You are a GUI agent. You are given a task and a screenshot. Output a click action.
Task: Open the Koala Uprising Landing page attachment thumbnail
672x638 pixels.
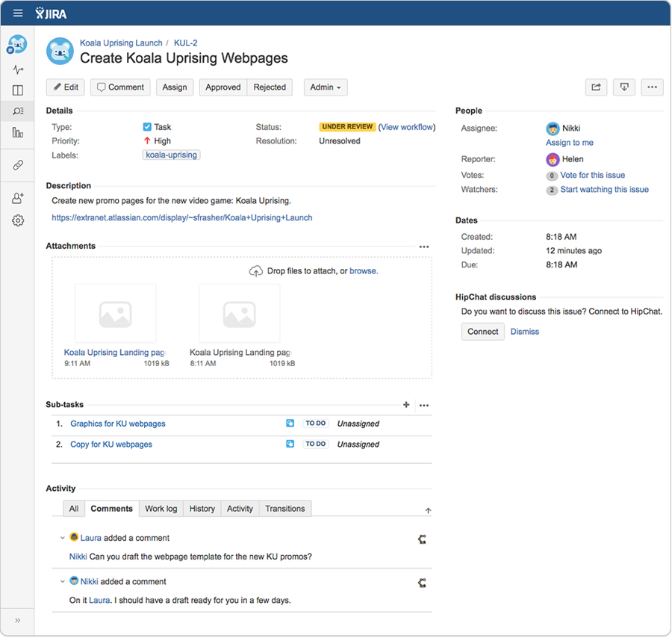click(114, 313)
